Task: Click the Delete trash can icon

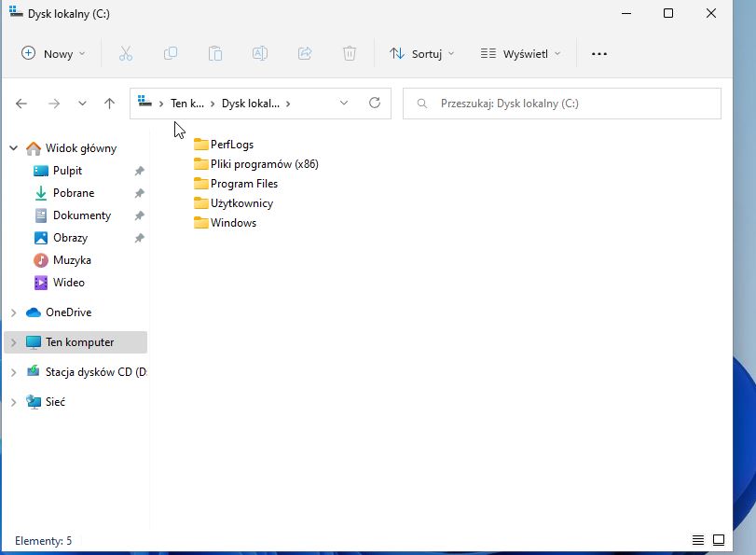Action: click(350, 53)
